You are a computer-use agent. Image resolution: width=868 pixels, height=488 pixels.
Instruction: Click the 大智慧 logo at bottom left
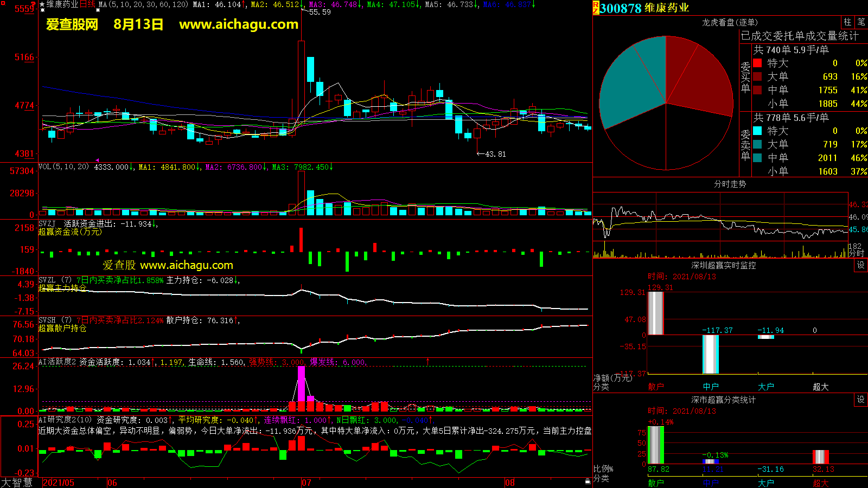[17, 483]
